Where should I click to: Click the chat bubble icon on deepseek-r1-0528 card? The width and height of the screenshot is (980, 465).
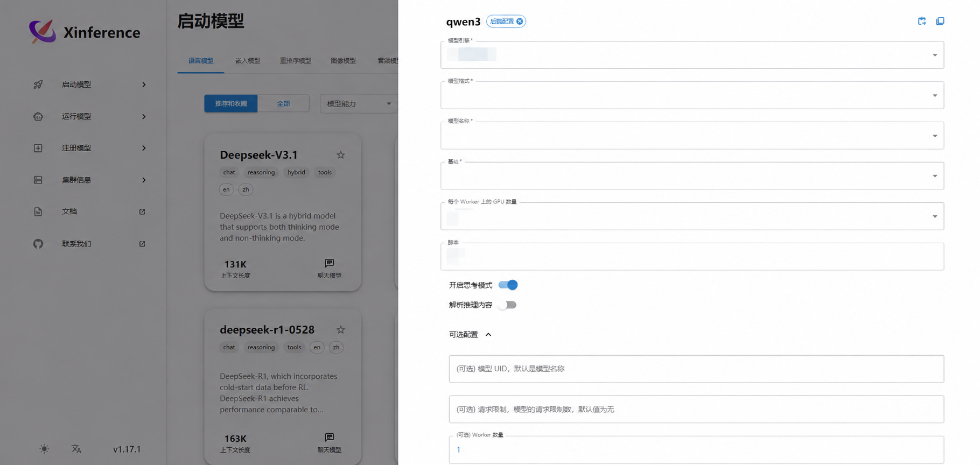point(330,437)
